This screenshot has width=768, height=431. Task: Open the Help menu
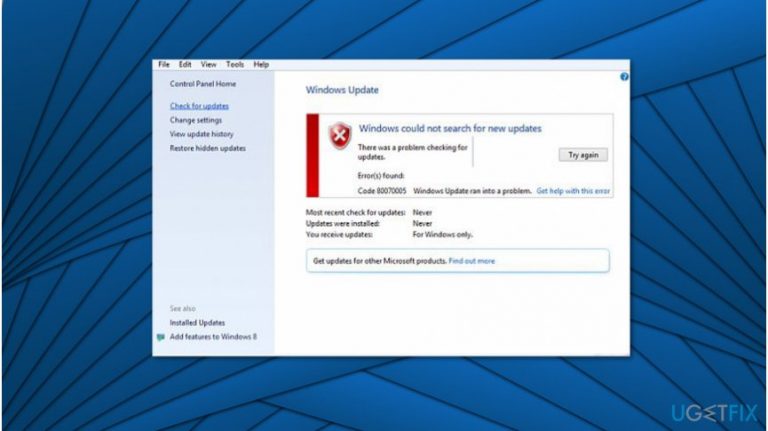[261, 65]
